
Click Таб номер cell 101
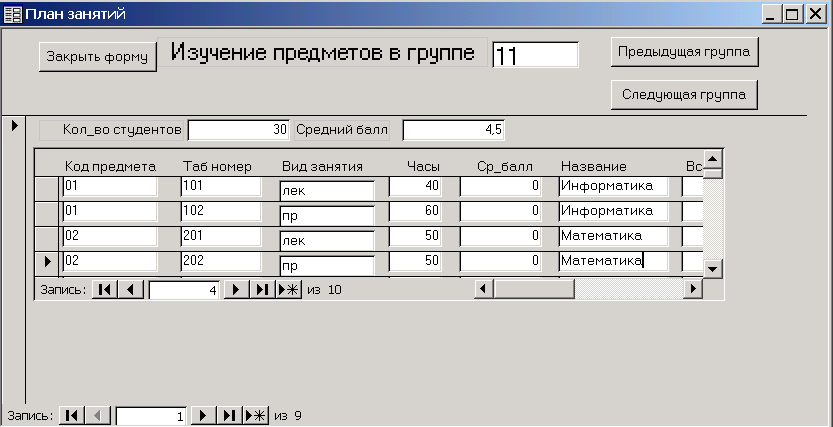(220, 186)
